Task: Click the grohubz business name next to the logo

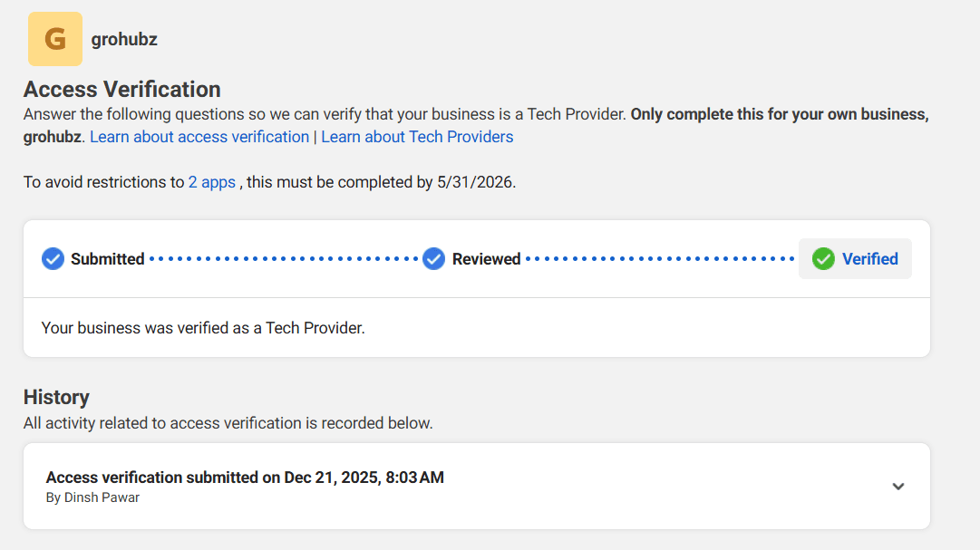Action: (x=123, y=39)
